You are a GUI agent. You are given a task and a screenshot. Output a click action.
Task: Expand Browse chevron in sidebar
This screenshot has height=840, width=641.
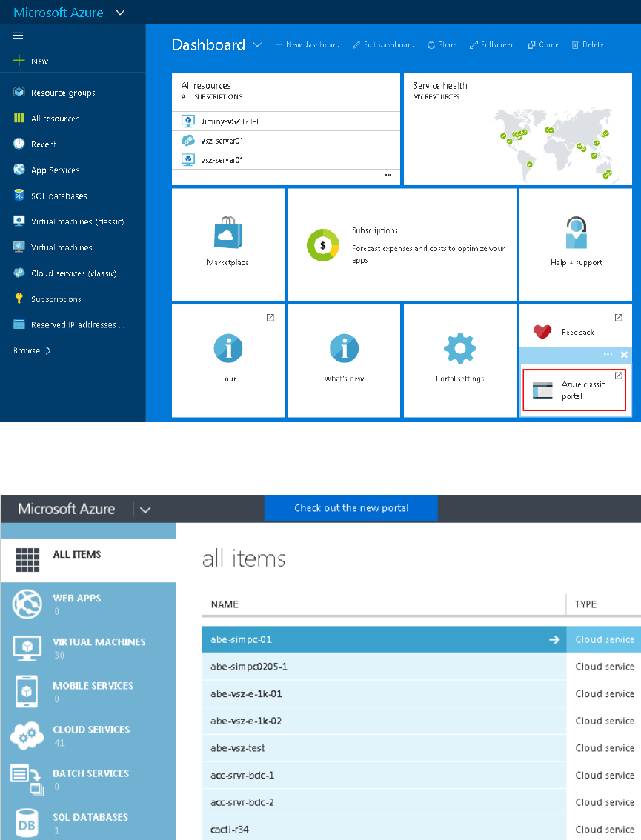click(x=48, y=350)
